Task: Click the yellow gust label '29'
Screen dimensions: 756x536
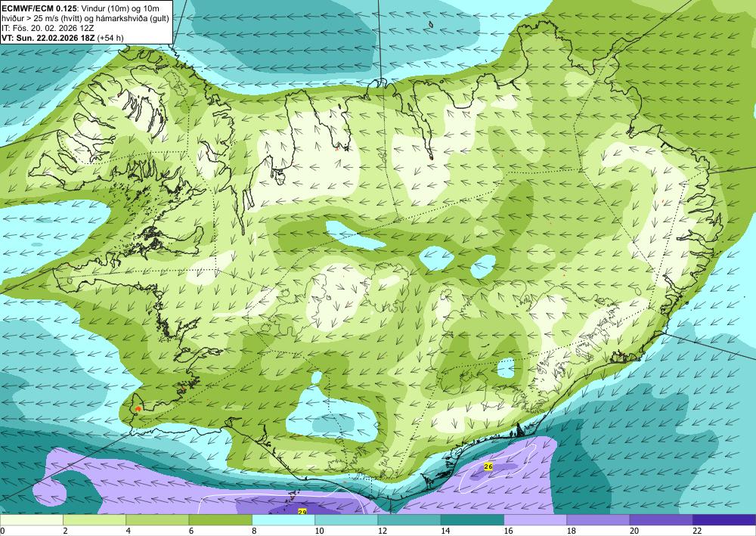Action: pos(302,511)
